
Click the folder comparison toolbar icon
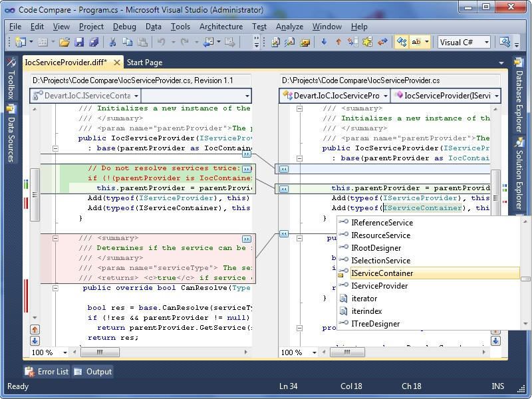(305, 42)
